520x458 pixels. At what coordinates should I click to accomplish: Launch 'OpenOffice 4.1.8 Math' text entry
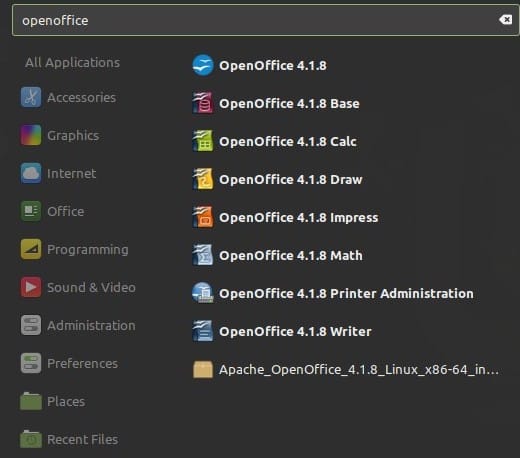pos(291,255)
